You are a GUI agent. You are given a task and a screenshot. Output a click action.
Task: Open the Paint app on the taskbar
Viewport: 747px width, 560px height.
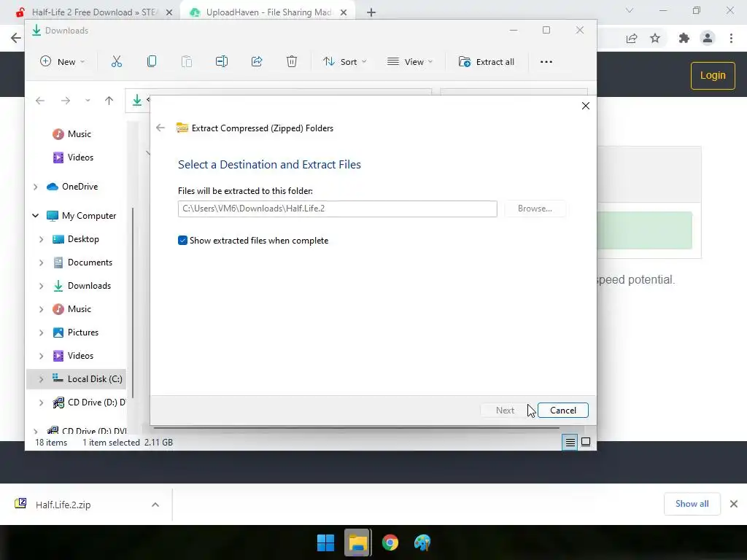422,542
